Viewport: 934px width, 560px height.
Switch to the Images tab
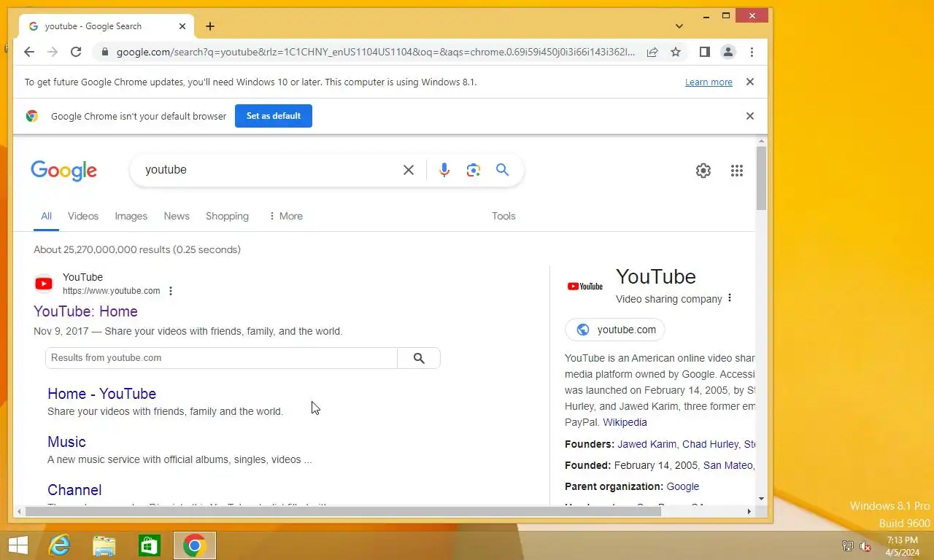point(131,216)
